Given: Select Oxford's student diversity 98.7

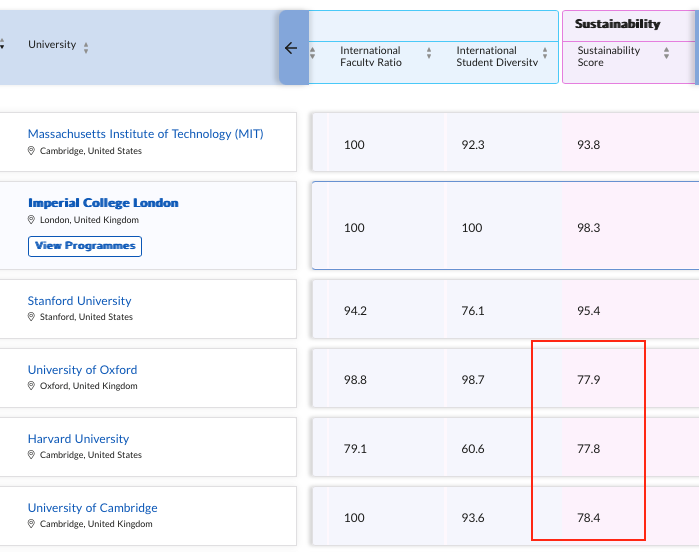Looking at the screenshot, I should pyautogui.click(x=473, y=380).
